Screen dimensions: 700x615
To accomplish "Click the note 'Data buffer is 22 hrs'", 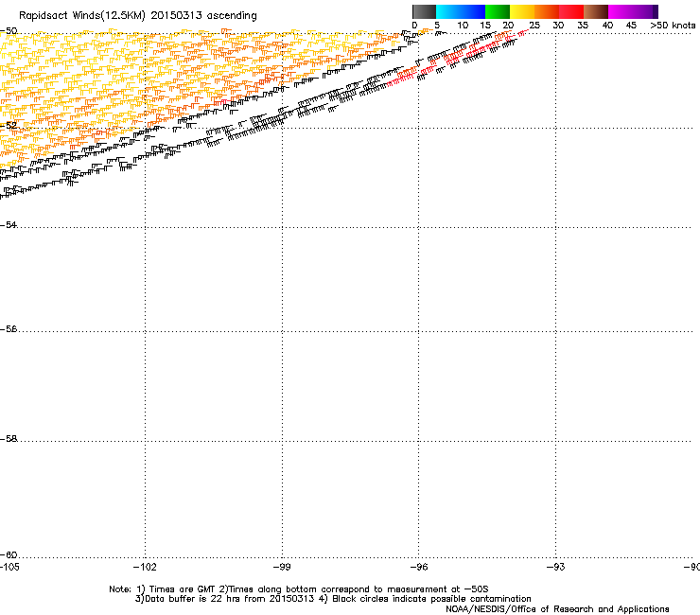I will click(194, 599).
